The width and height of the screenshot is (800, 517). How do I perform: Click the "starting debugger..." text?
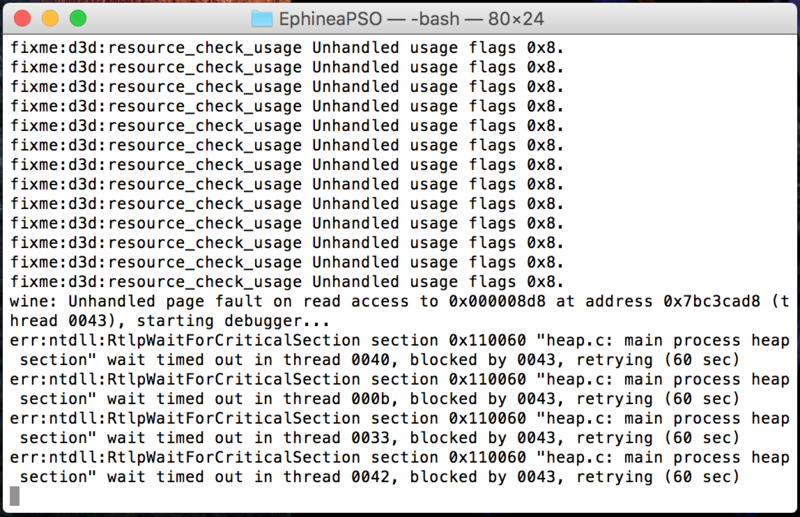pyautogui.click(x=233, y=321)
